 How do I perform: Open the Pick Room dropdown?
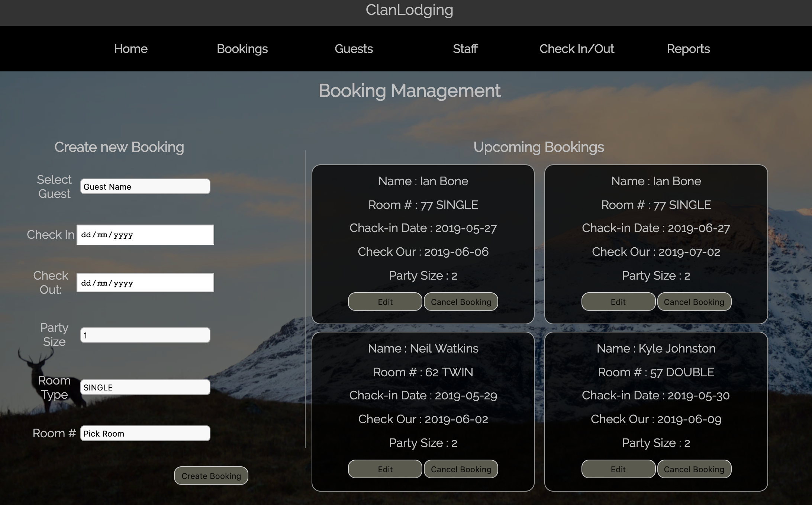[145, 433]
